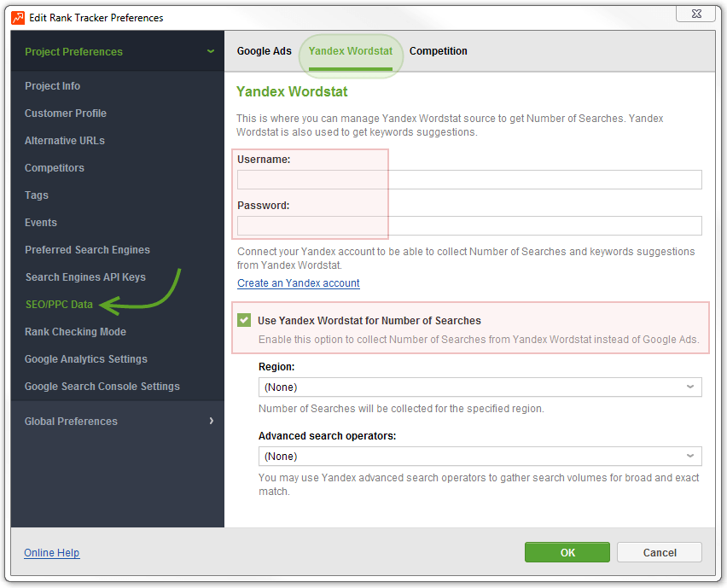The image size is (727, 588).
Task: Confirm changes with the OK button
Action: tap(567, 552)
